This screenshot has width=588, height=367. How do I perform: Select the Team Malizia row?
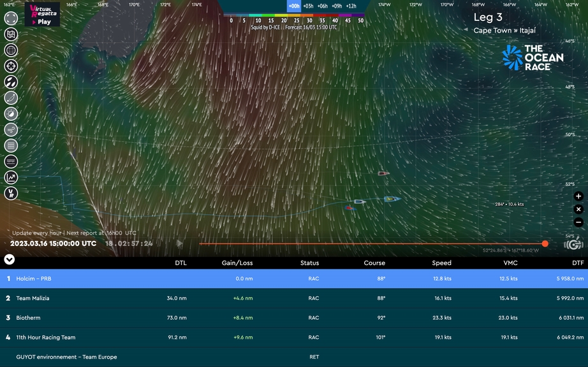pyautogui.click(x=294, y=298)
